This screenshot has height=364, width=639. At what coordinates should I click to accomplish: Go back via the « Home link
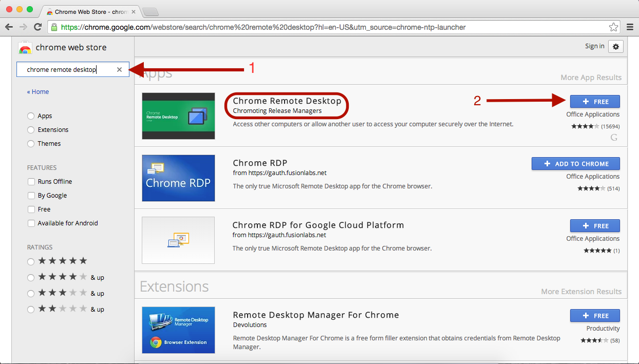38,91
